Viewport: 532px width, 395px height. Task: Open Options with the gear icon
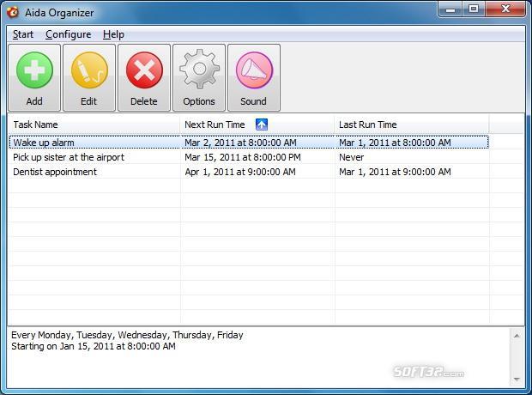199,70
